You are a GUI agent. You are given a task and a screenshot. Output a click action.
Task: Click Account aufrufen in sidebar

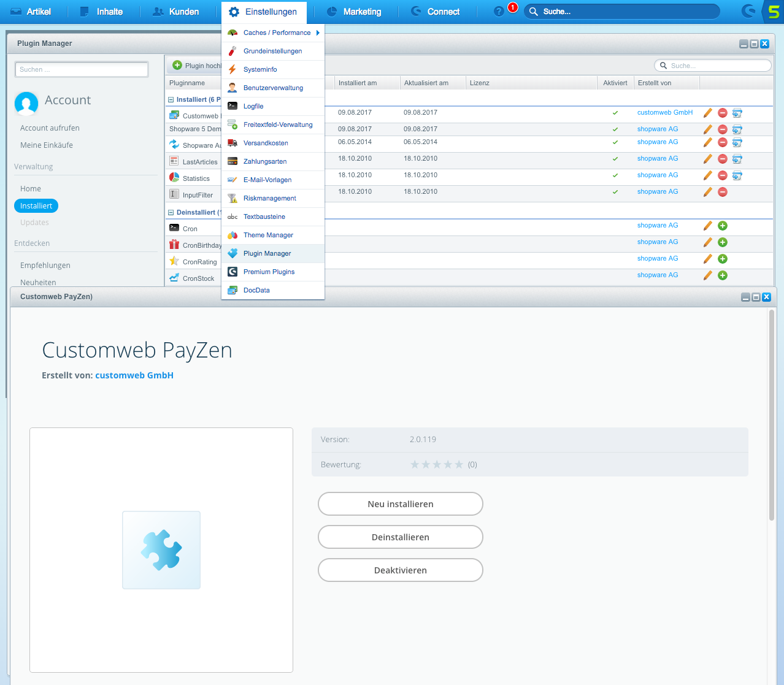pos(50,128)
